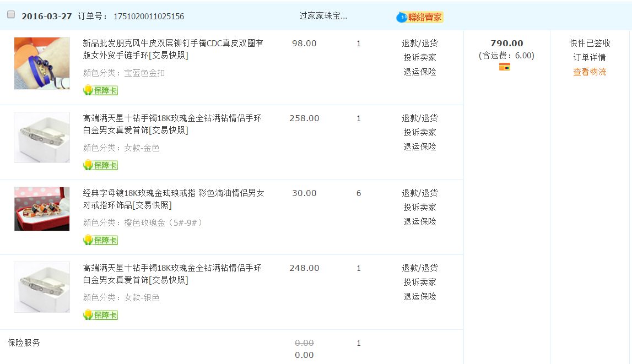The width and height of the screenshot is (632, 364).
Task: Open 保障卡 badge for 女款-金色 bracelet
Action: 100,165
